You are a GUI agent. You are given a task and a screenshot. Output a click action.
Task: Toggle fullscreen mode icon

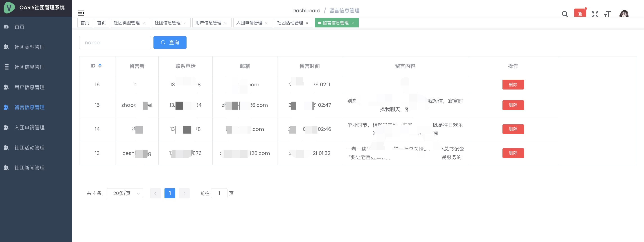(x=595, y=14)
